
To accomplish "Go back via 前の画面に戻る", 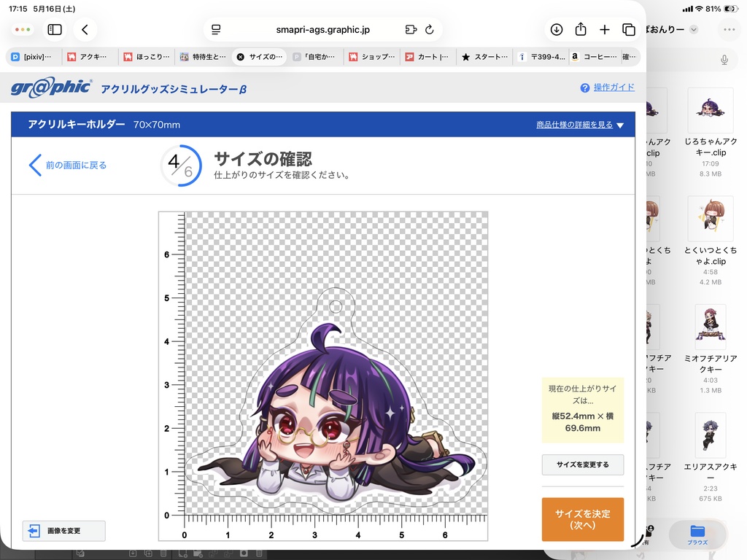I will click(x=68, y=166).
